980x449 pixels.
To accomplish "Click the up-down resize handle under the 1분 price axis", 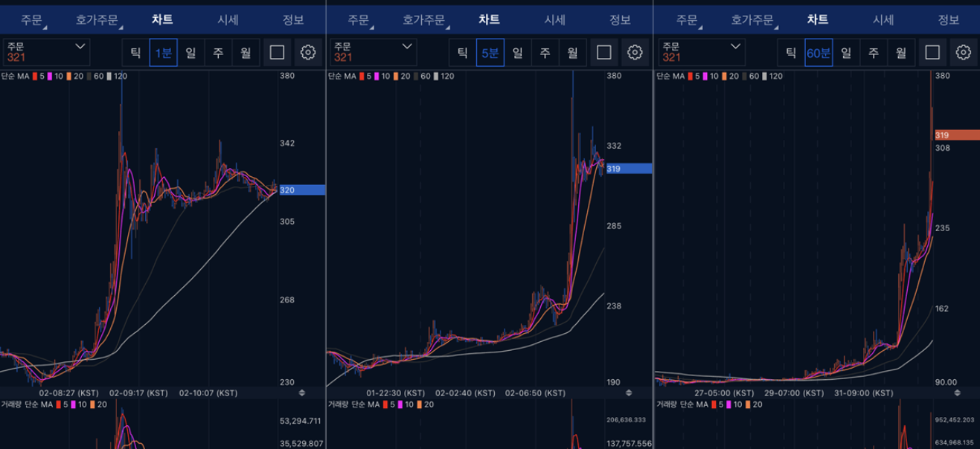I will click(x=302, y=393).
